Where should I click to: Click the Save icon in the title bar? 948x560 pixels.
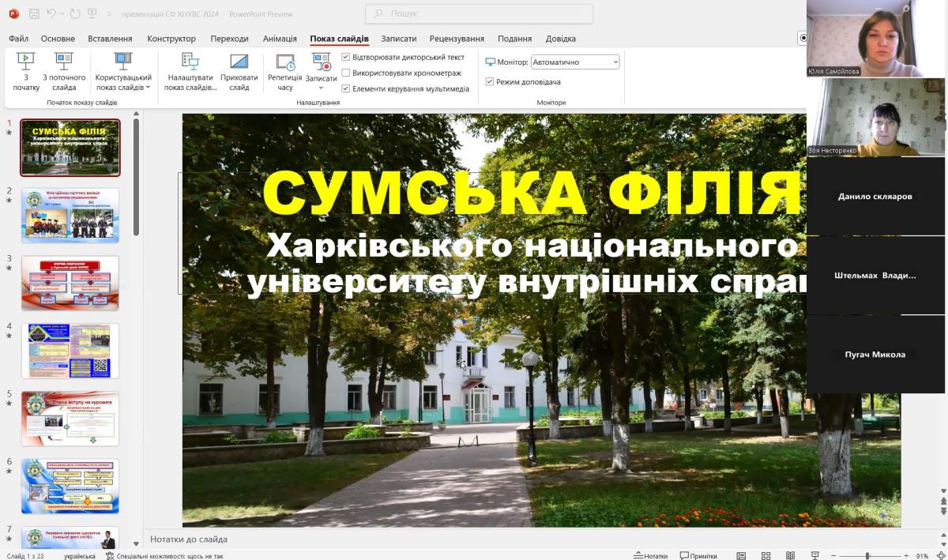pos(34,13)
